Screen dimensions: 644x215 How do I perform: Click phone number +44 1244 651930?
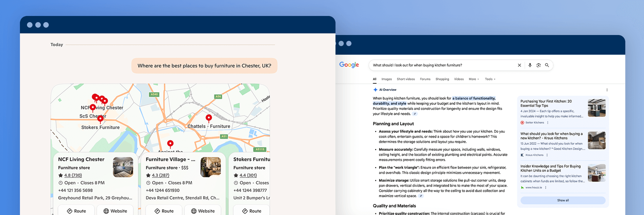tap(163, 190)
